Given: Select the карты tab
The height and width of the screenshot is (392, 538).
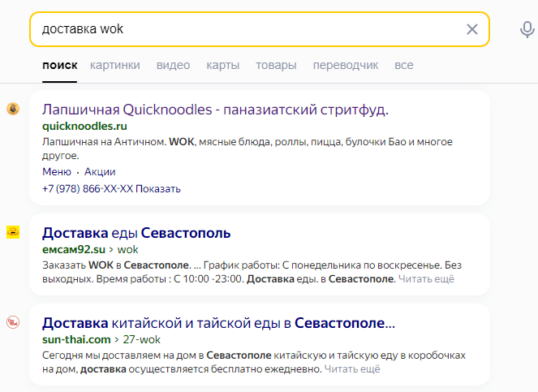Looking at the screenshot, I should pyautogui.click(x=222, y=65).
